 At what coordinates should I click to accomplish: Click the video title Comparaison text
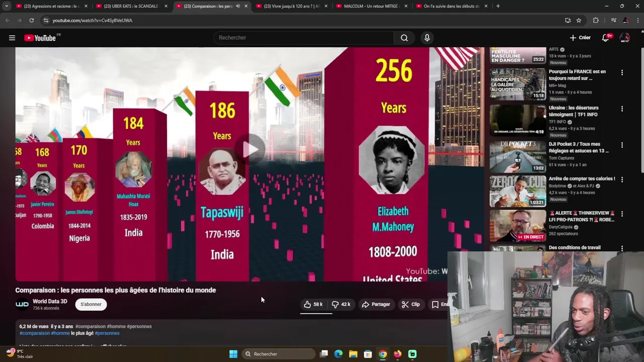[116, 290]
